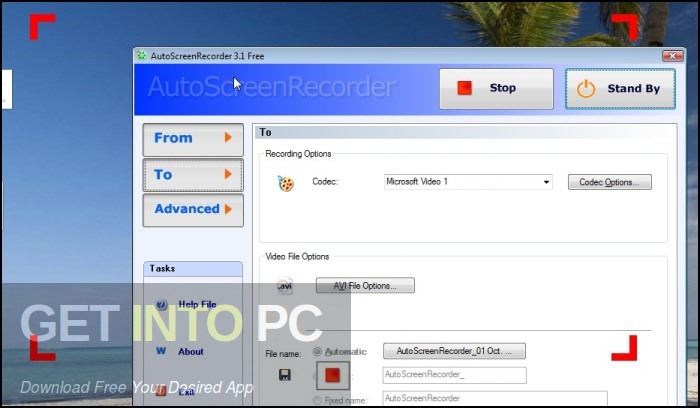Stop the recording with the Stop button
The height and width of the screenshot is (408, 700).
tap(496, 88)
